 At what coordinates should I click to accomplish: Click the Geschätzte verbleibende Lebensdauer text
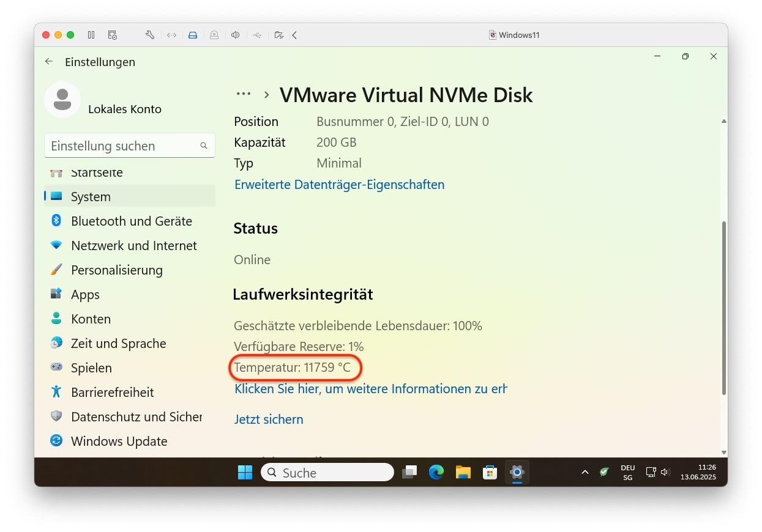(358, 325)
